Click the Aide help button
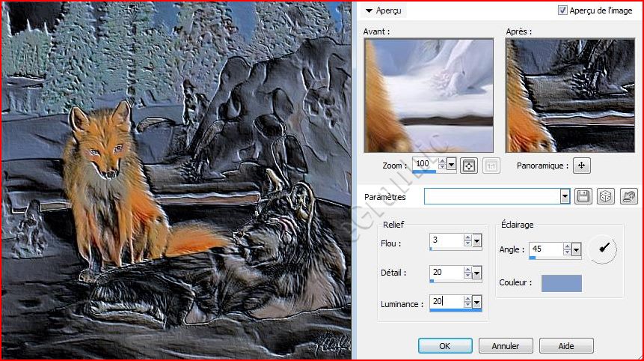The width and height of the screenshot is (644, 361). click(565, 346)
